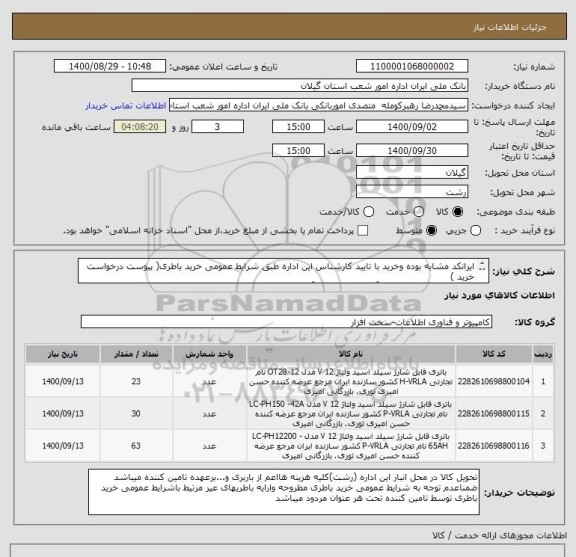Click the delivery city field رشت

tap(412, 192)
